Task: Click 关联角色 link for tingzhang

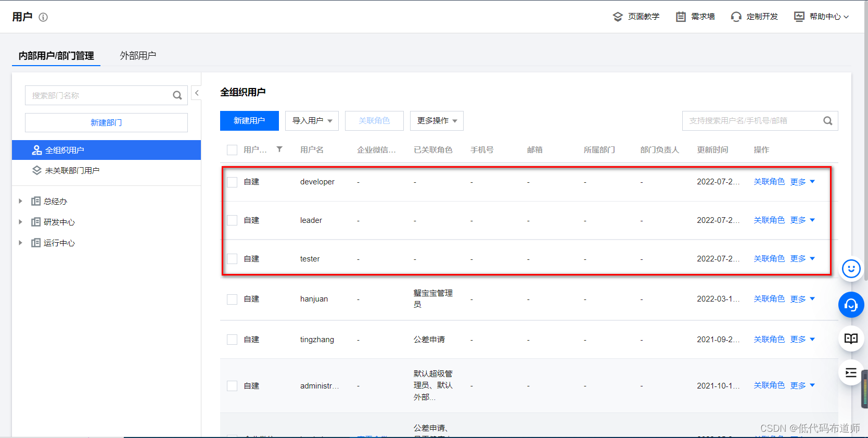Action: [x=769, y=340]
